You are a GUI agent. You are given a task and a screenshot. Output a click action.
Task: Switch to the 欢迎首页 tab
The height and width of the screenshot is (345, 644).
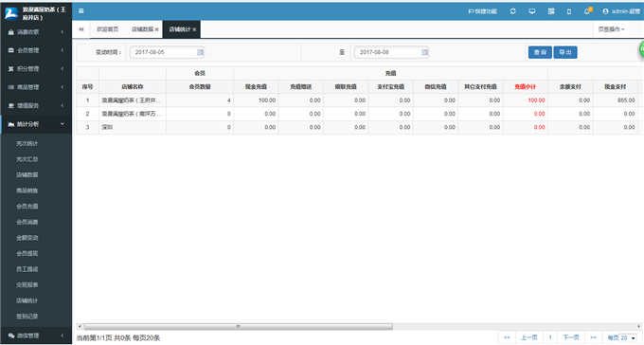(107, 29)
